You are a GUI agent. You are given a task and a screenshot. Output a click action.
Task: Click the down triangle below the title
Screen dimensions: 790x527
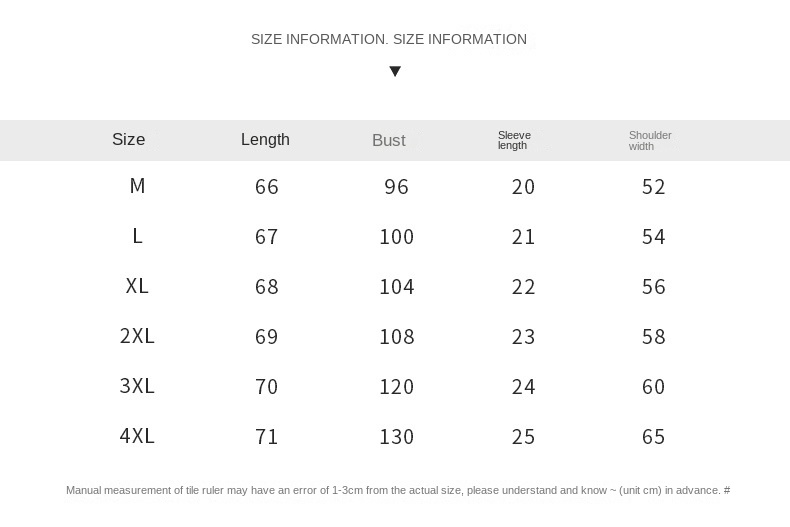point(395,71)
